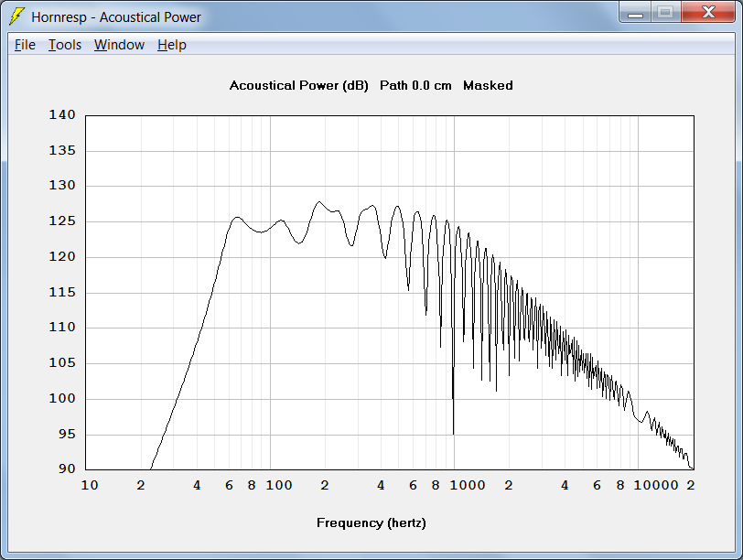Click the 'Masked' label above chart
Viewport: 743px width, 560px height.
488,86
